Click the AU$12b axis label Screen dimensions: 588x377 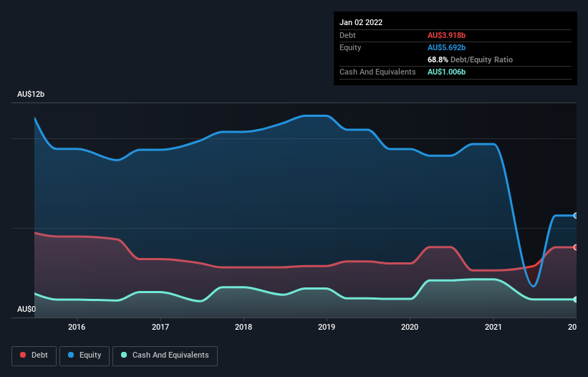tap(31, 94)
